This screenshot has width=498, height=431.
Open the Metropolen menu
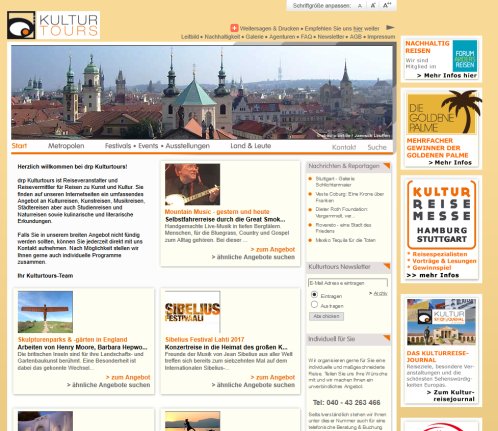pos(66,146)
